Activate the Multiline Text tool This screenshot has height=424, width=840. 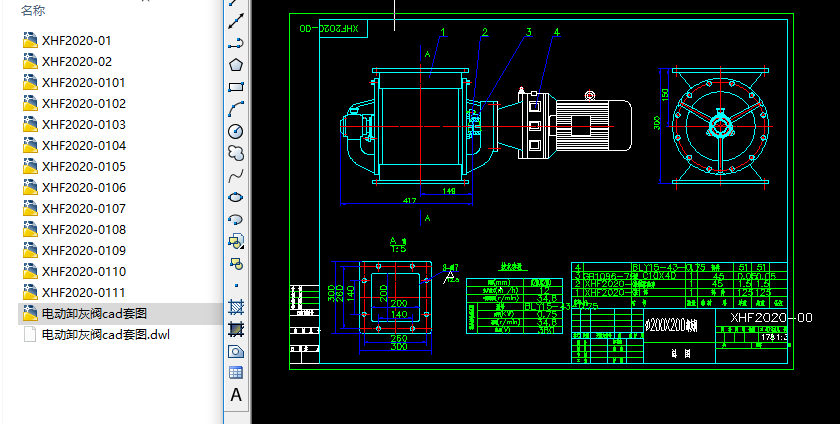click(236, 395)
